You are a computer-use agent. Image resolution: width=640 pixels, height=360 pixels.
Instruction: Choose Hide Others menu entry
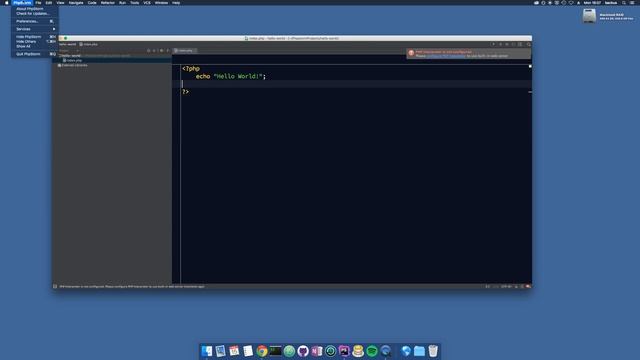click(35, 42)
